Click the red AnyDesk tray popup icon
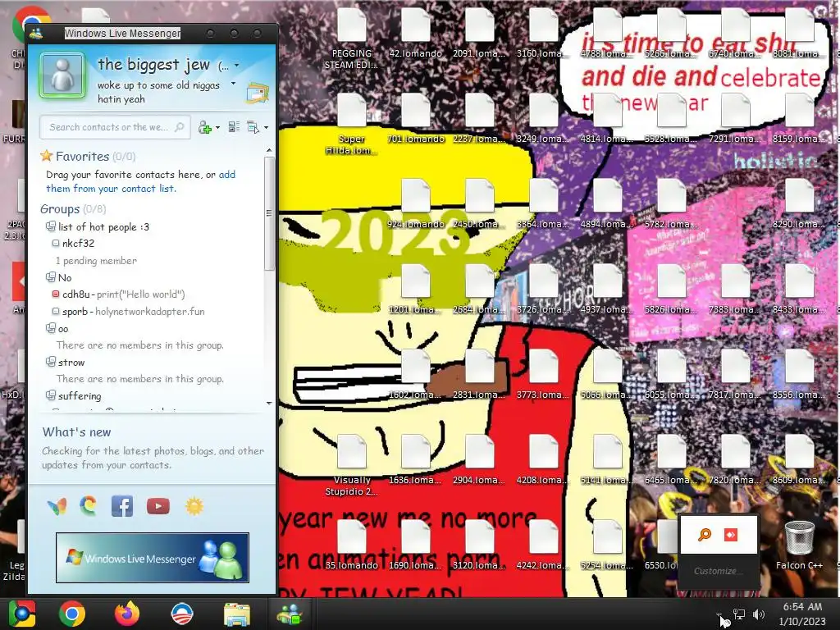The width and height of the screenshot is (840, 630). coord(731,535)
